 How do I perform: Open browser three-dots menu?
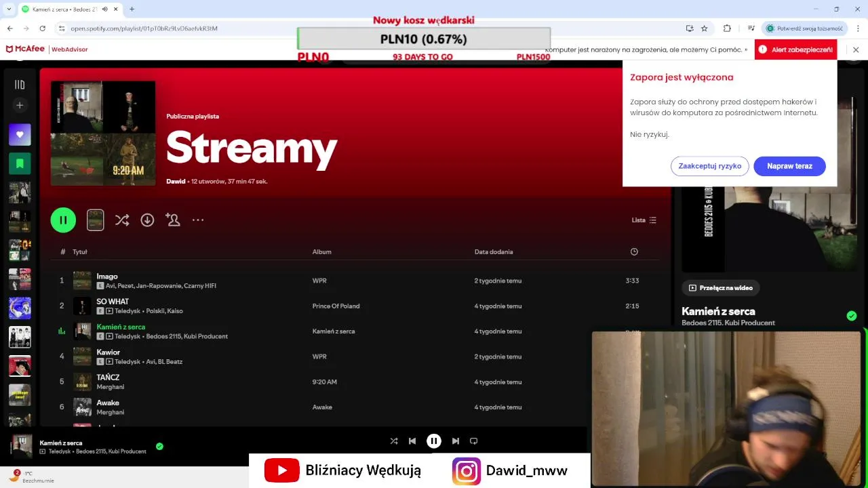point(858,28)
